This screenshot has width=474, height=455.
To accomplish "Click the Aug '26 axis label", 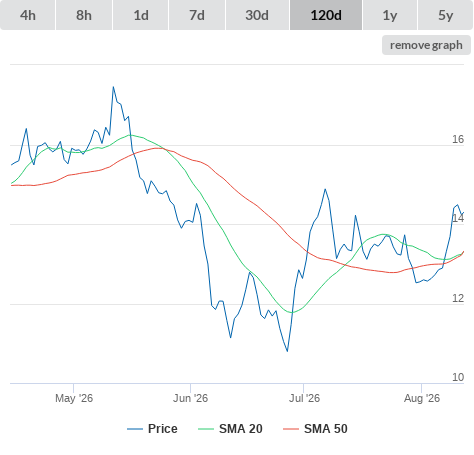I will (x=422, y=398).
